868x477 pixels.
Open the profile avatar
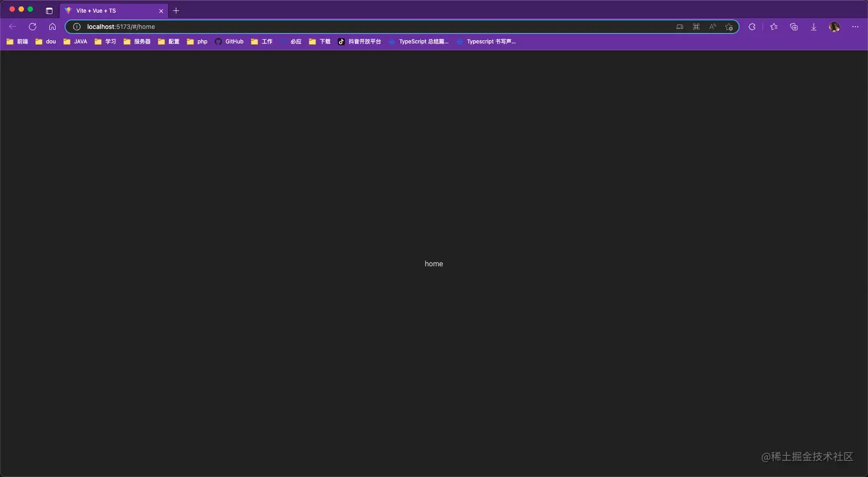(835, 26)
